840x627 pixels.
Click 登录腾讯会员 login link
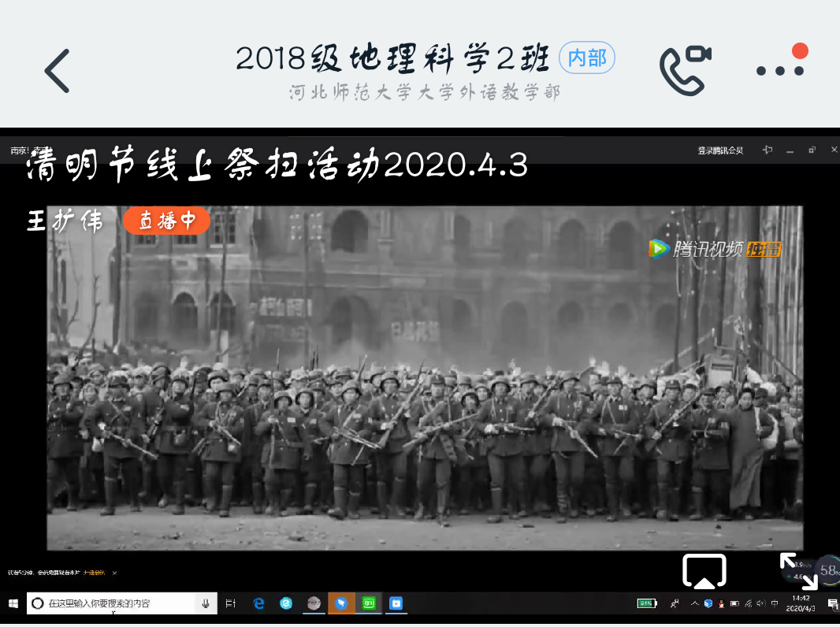pyautogui.click(x=720, y=150)
